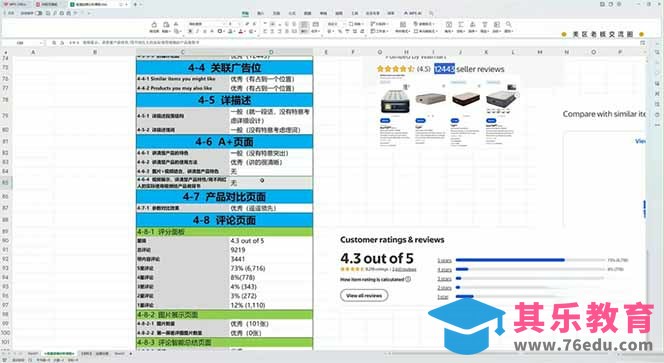The image size is (664, 363).
Task: Expand the formula bar with the right arrow
Action: [x=642, y=43]
